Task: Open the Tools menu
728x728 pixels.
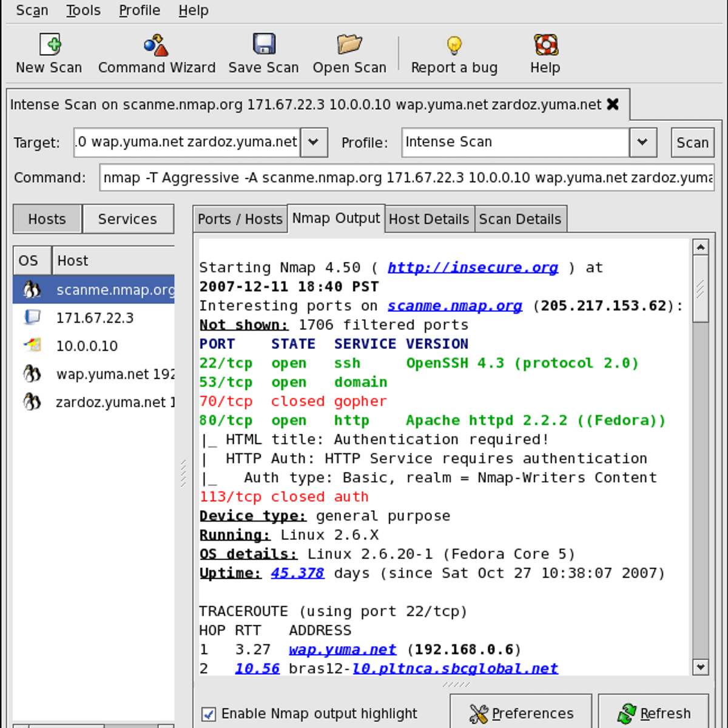Action: pos(83,10)
